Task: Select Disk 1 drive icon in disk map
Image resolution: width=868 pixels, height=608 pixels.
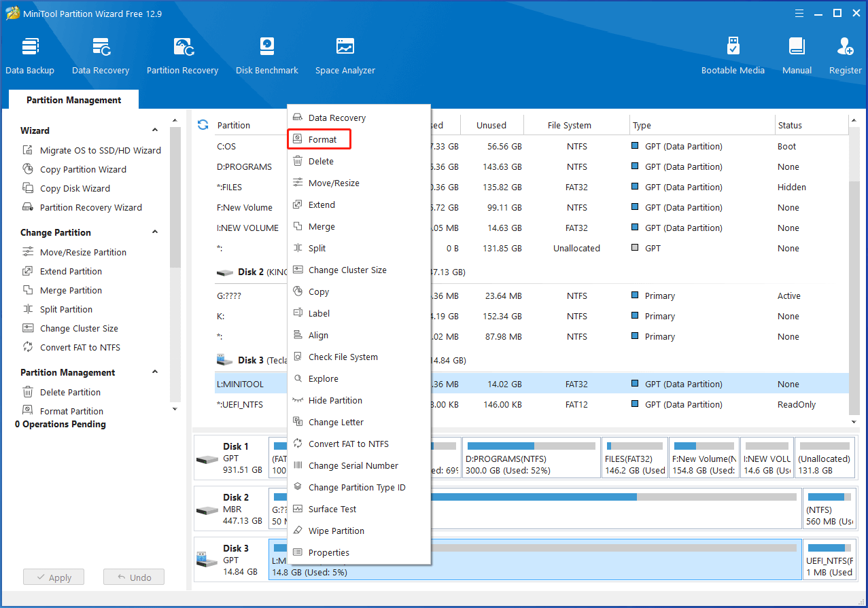Action: (x=207, y=459)
